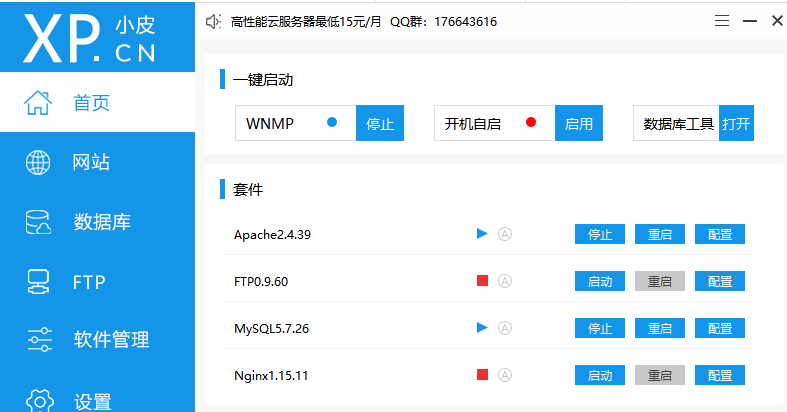Click the website globe icon
The height and width of the screenshot is (412, 787).
(38, 163)
